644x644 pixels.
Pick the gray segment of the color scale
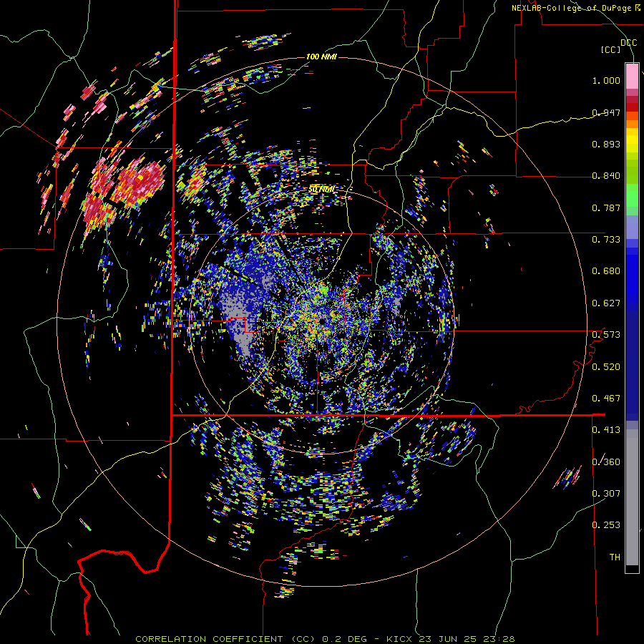click(x=632, y=497)
